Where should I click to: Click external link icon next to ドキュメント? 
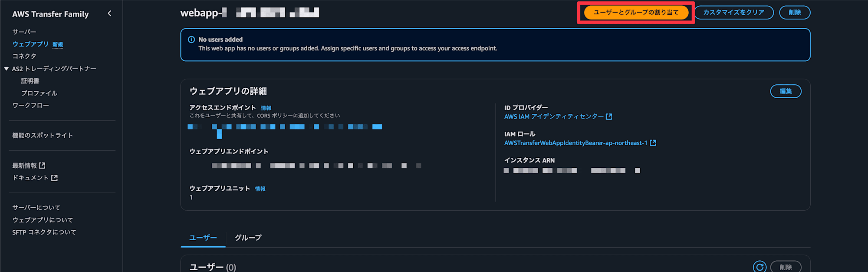pos(54,178)
